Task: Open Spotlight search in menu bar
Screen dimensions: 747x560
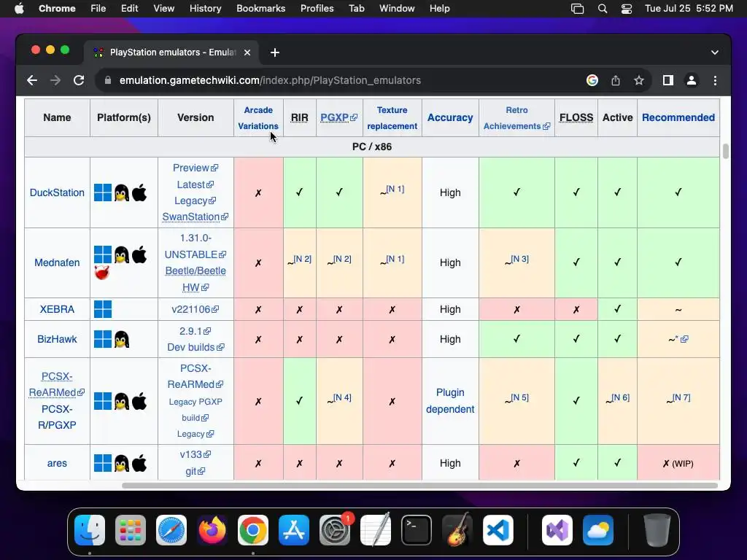Action: pos(603,9)
